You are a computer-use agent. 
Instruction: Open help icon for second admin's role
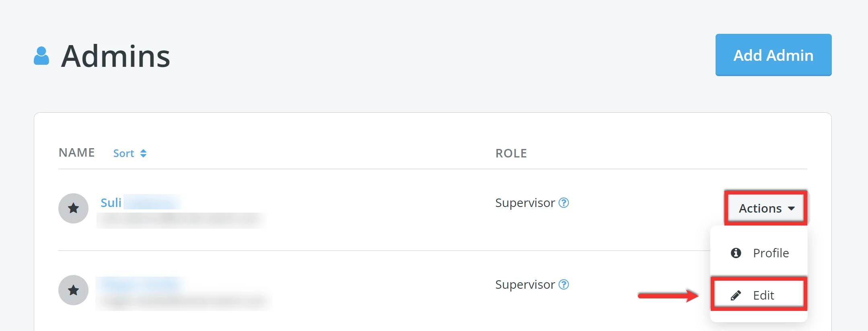564,284
